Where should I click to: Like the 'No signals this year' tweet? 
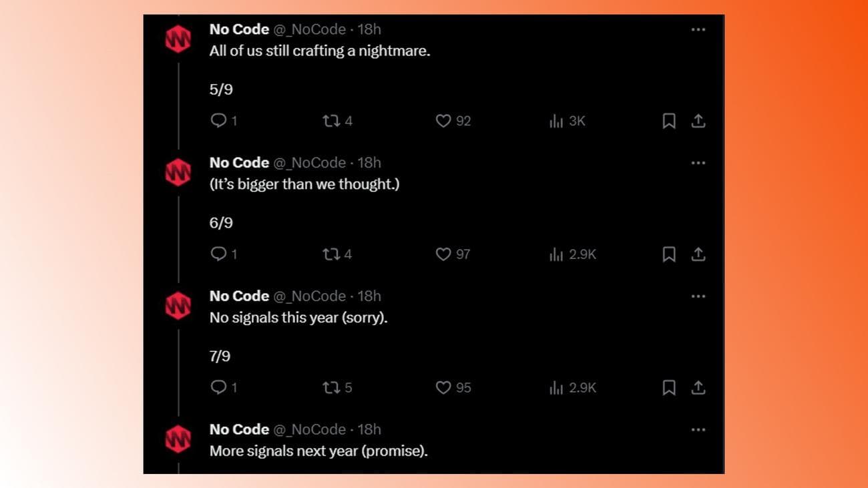click(x=443, y=388)
